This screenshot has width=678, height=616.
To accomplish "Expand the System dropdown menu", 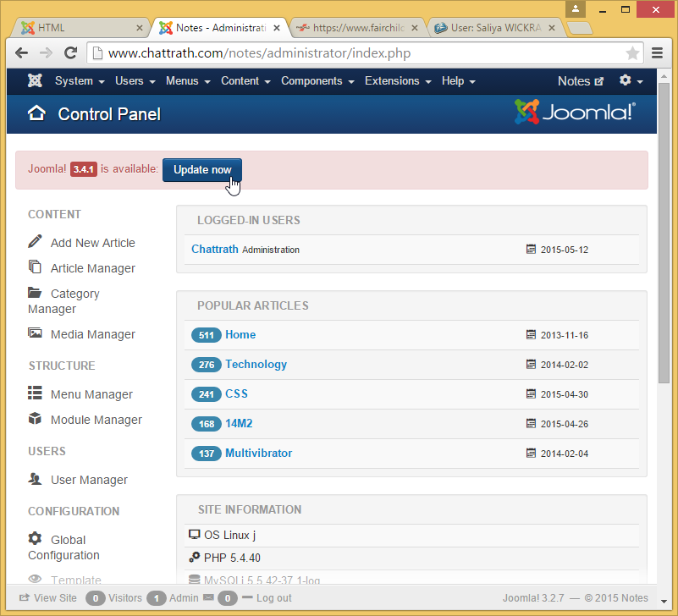I will coord(79,81).
